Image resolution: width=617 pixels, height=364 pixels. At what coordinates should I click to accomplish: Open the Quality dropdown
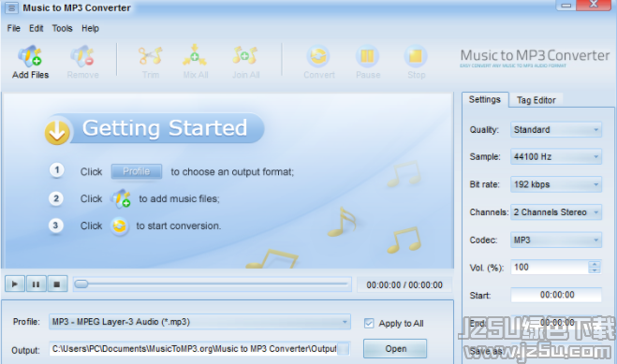555,130
